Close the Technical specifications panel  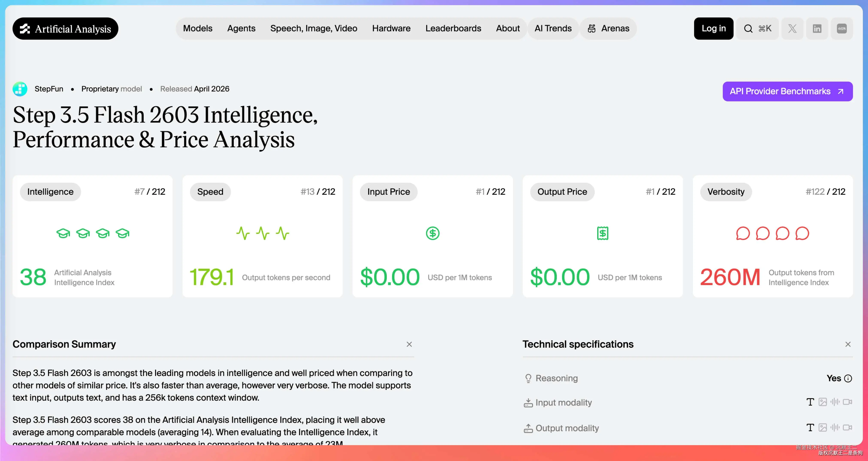pos(848,344)
